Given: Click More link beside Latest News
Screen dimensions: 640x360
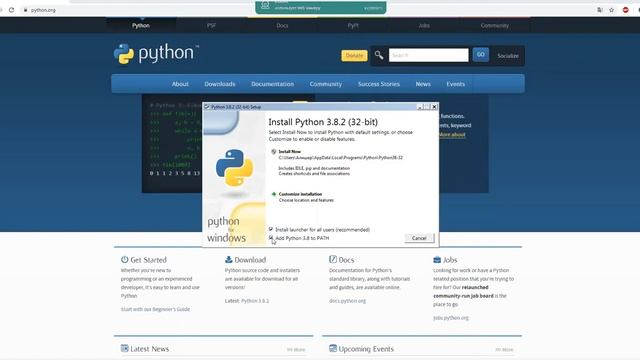Looking at the screenshot, I should point(296,350).
